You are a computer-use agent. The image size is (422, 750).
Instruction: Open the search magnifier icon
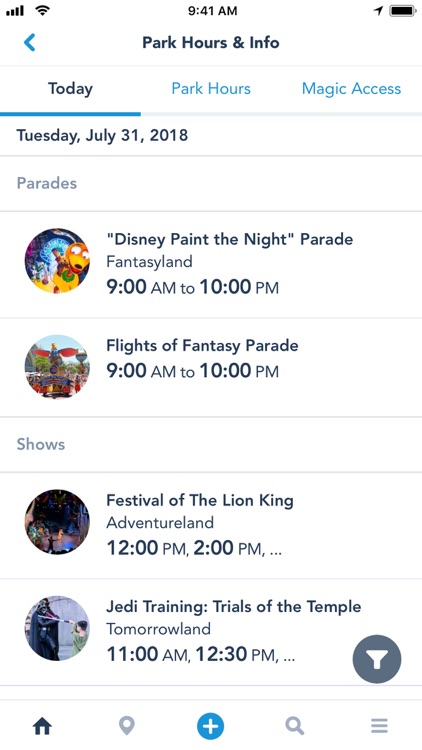click(295, 726)
